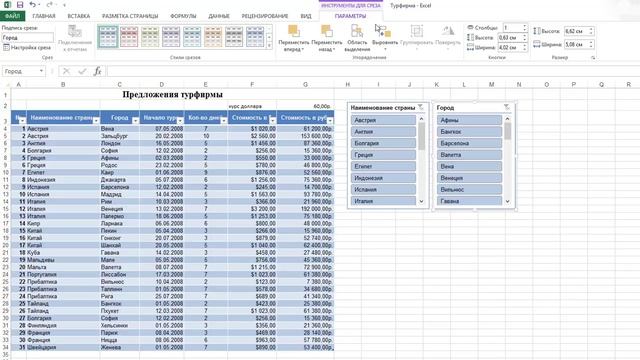Click Повернуть rotate icon

tap(448, 31)
